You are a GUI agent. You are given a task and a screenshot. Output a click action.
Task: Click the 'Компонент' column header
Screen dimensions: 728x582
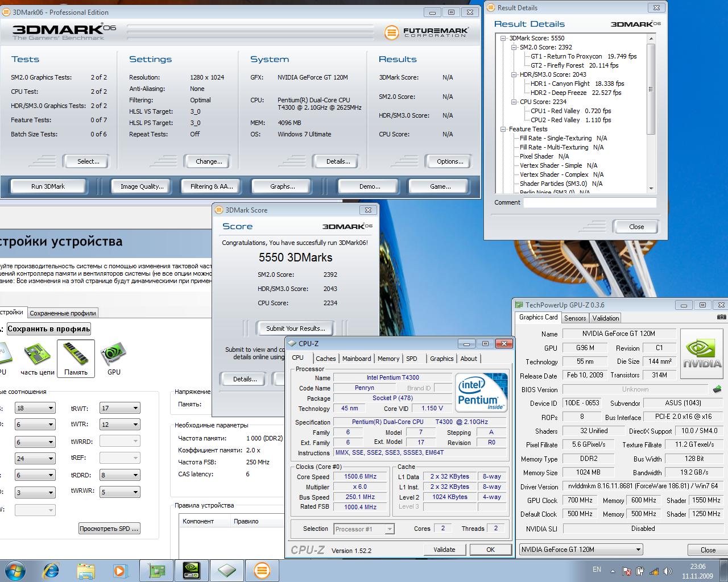click(x=204, y=521)
